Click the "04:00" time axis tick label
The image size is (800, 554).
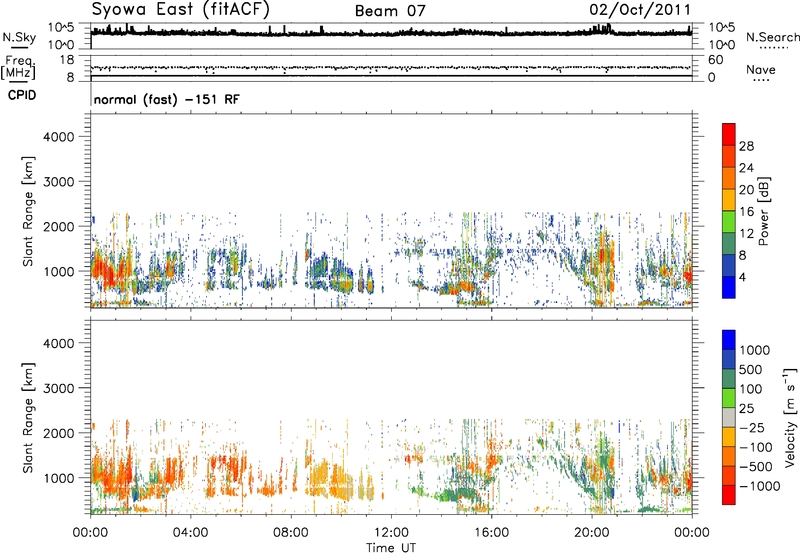click(190, 533)
